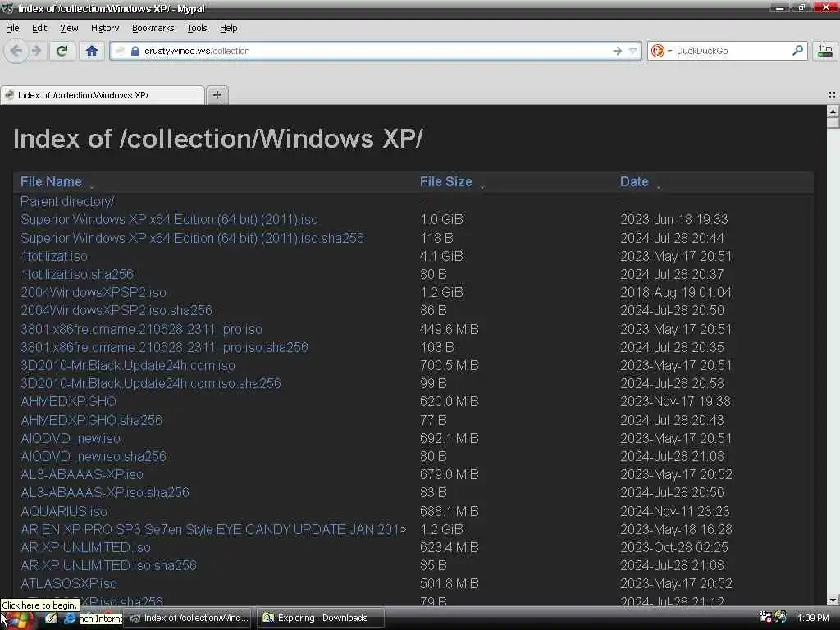This screenshot has height=630, width=840.
Task: Click the magnifying glass search icon
Action: pos(797,50)
